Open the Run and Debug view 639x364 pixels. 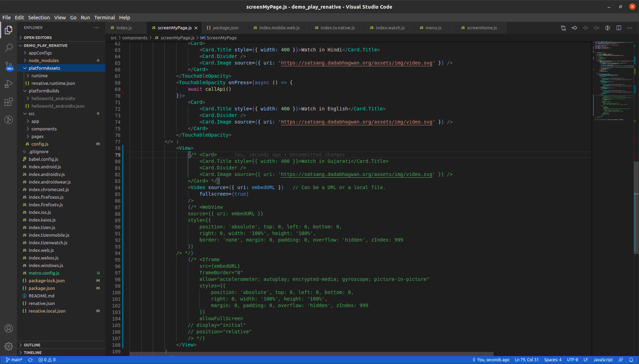pos(9,84)
